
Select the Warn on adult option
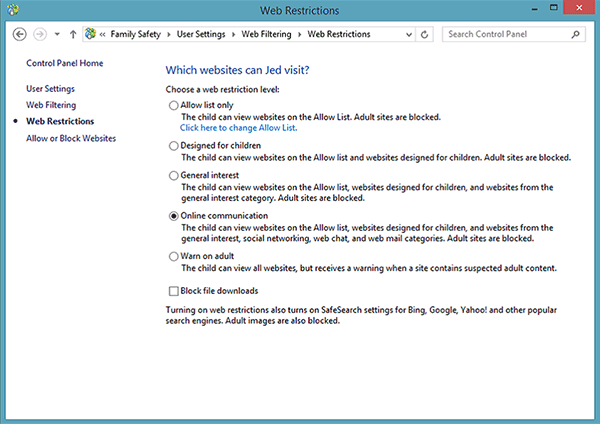coord(173,256)
